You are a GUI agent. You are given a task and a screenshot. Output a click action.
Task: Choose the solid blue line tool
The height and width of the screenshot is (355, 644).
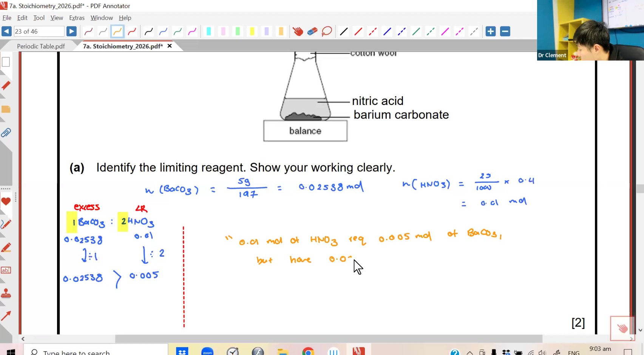(x=387, y=31)
